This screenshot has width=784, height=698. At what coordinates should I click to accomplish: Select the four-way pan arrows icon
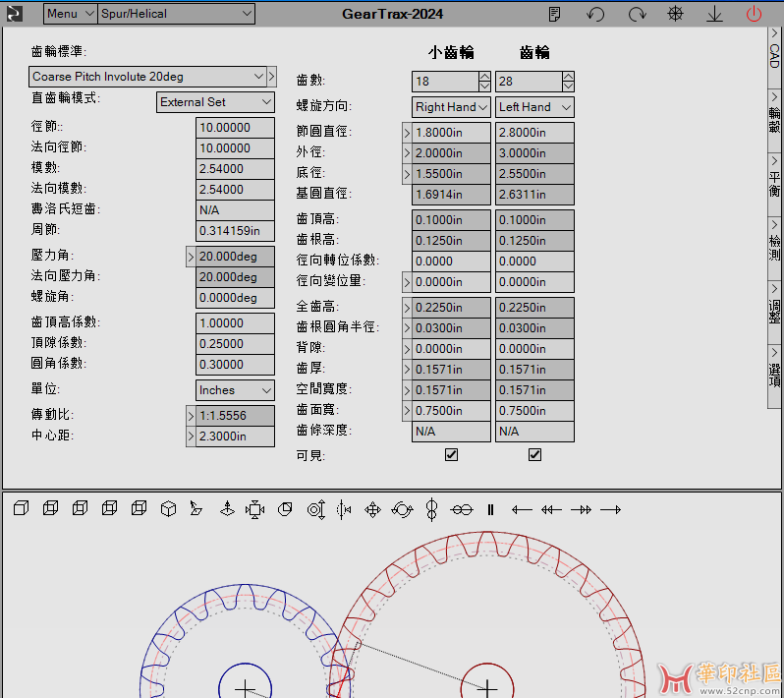pos(372,509)
